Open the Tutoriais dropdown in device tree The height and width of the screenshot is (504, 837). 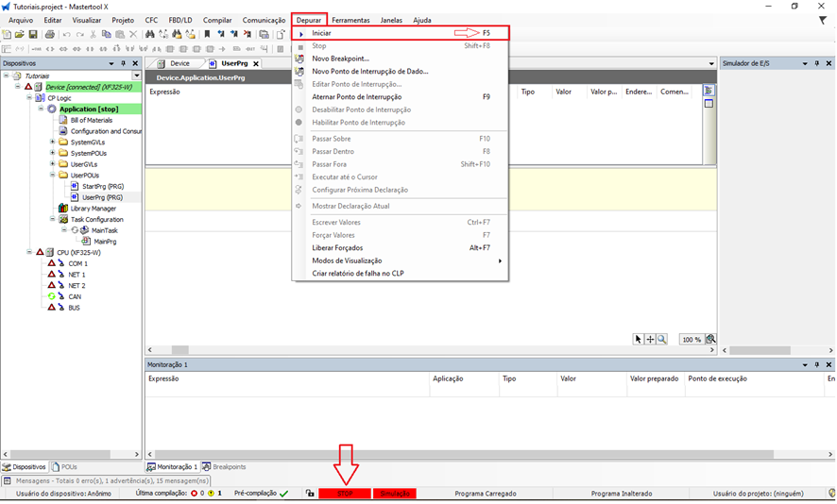(x=137, y=76)
